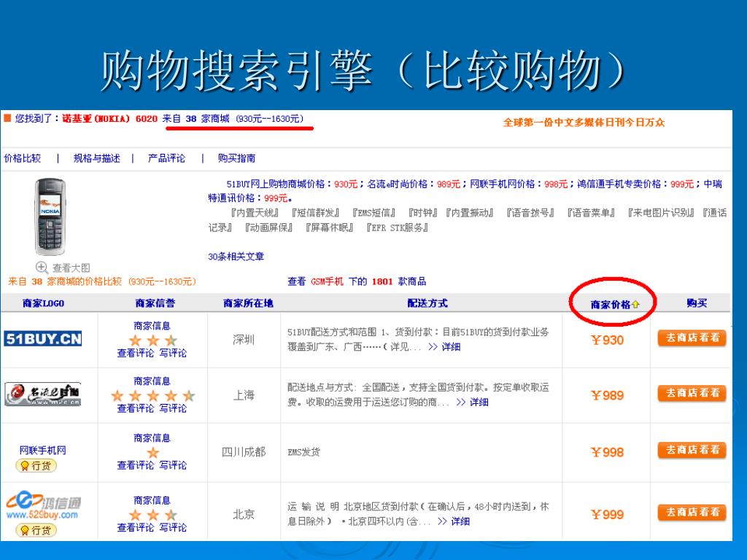This screenshot has width=747, height=560.
Task: Click 商家LOGO column header
Action: [x=43, y=303]
